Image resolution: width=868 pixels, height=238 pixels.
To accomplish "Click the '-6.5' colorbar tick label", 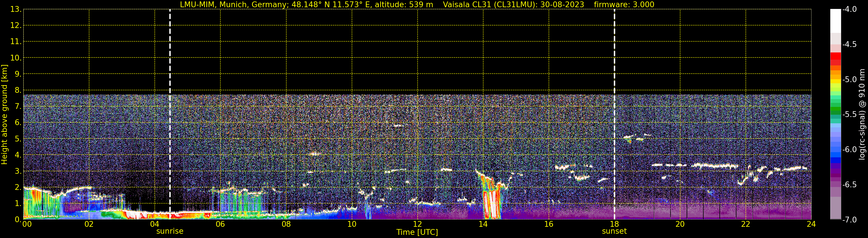I will [x=849, y=185].
